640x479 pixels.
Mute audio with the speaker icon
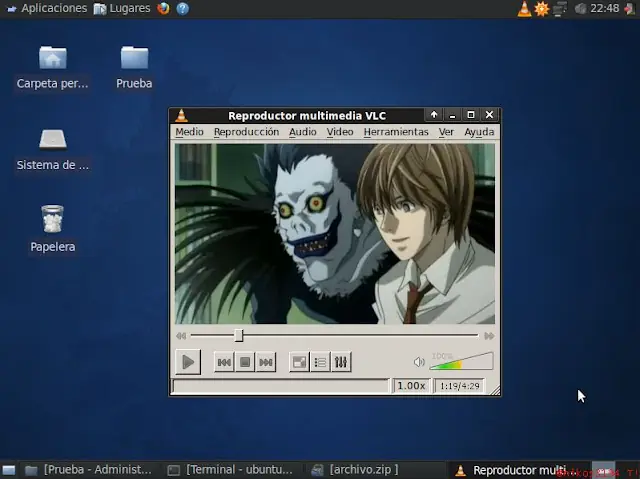(419, 362)
